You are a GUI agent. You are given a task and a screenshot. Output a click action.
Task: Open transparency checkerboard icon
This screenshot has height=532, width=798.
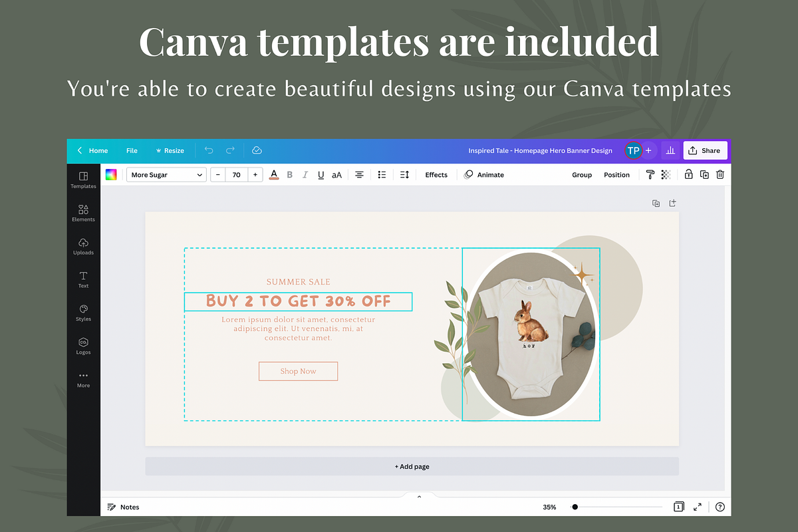coord(666,175)
